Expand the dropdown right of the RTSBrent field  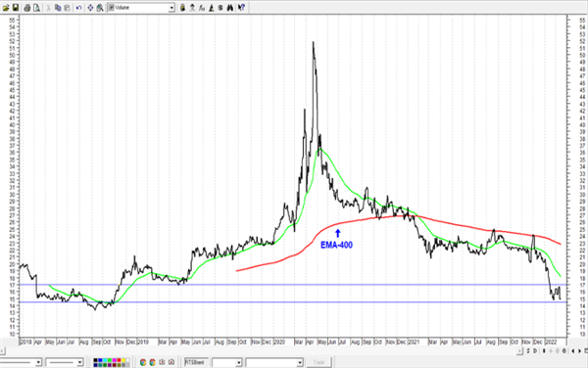[x=238, y=362]
